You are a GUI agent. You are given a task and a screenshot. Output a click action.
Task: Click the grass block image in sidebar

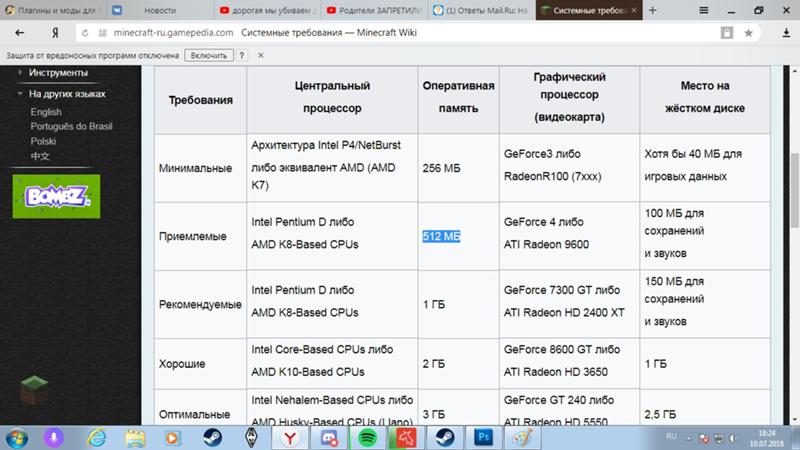34,390
